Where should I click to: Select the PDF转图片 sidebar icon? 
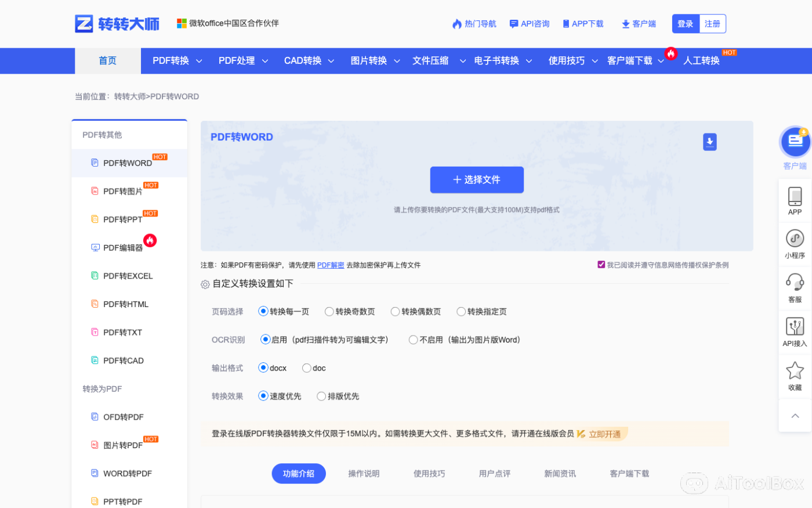[x=95, y=191]
